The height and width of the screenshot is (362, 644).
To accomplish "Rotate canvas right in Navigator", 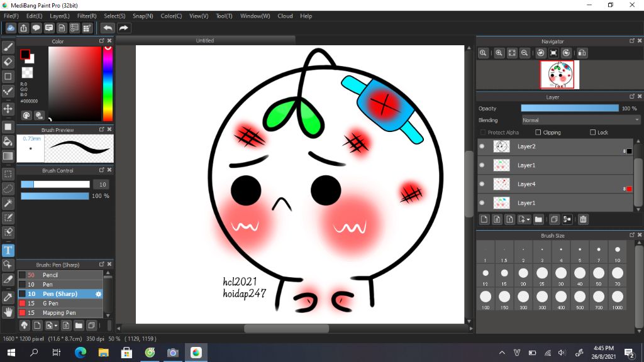I will point(567,53).
